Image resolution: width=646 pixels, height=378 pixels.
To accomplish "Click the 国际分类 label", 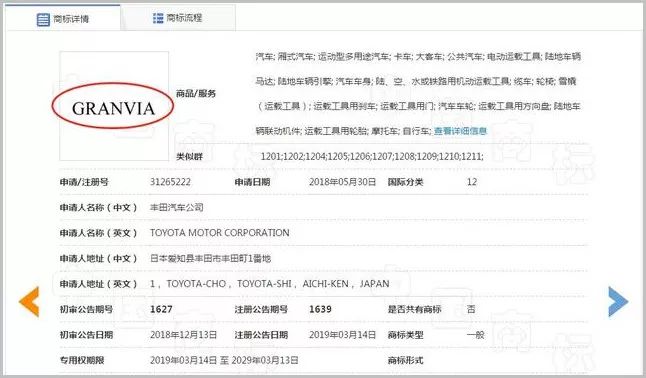I will click(x=405, y=182).
